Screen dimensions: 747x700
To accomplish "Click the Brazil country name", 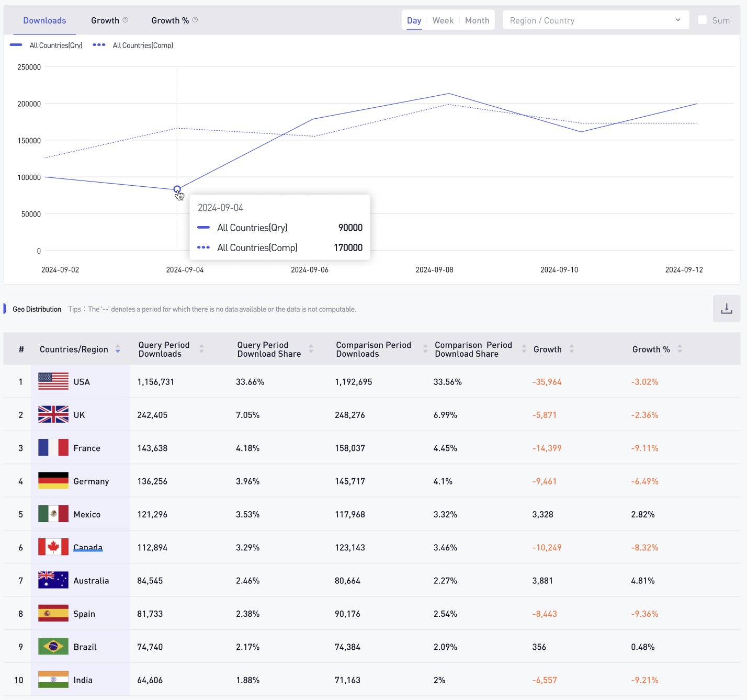I will point(85,647).
